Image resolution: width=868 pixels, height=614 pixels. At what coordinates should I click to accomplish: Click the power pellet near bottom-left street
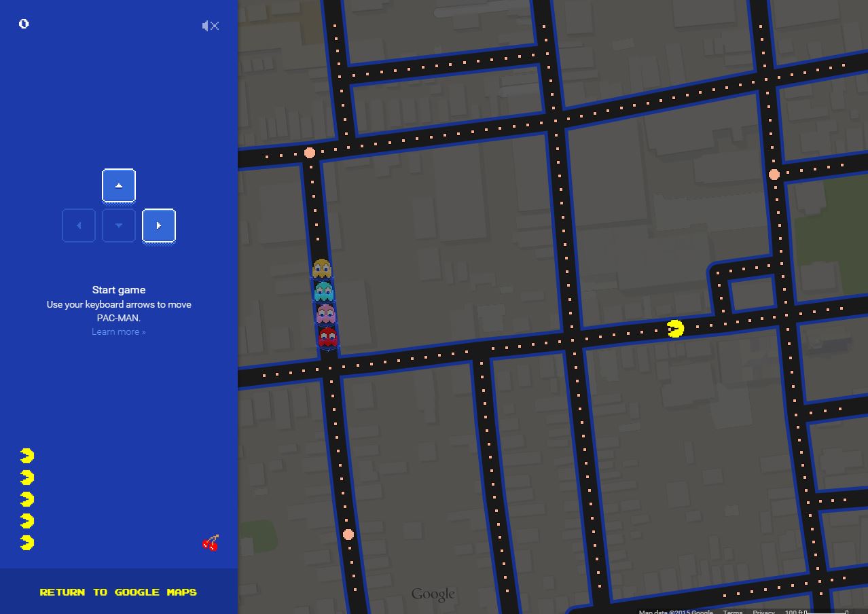[x=348, y=535]
